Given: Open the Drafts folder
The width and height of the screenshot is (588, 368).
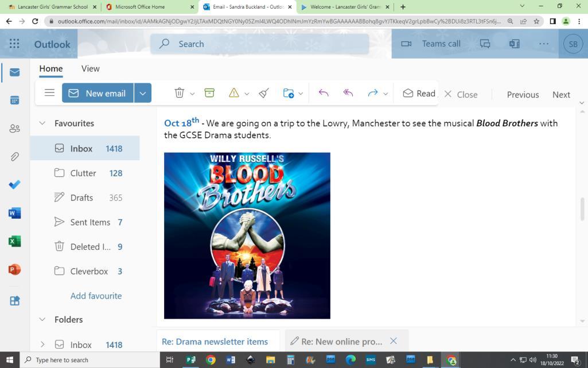Looking at the screenshot, I should coord(85,197).
